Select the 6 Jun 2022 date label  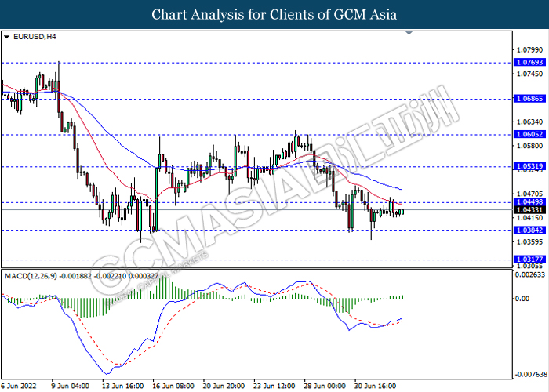[19, 386]
